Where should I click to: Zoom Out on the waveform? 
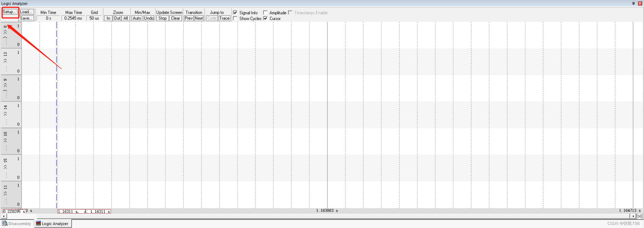pyautogui.click(x=117, y=18)
